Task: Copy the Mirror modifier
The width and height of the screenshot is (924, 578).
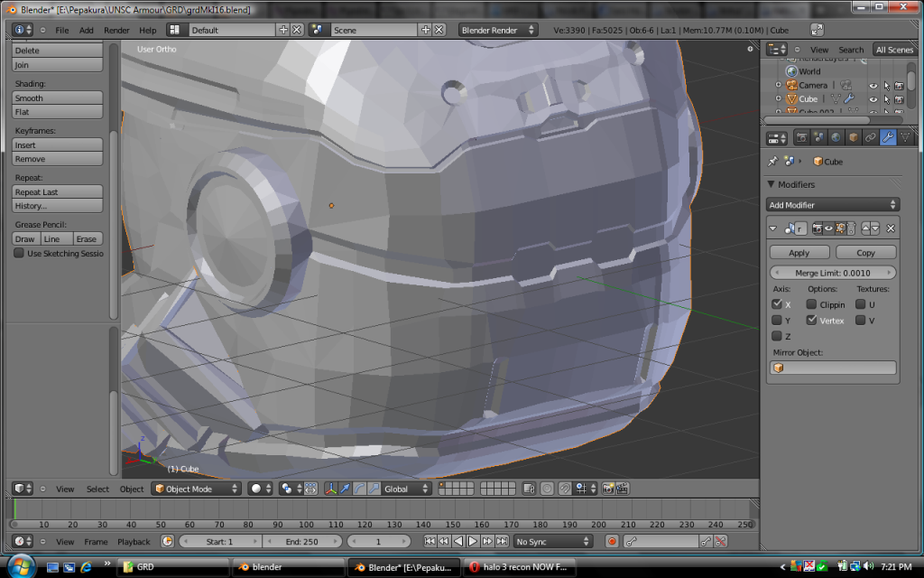Action: tap(865, 253)
